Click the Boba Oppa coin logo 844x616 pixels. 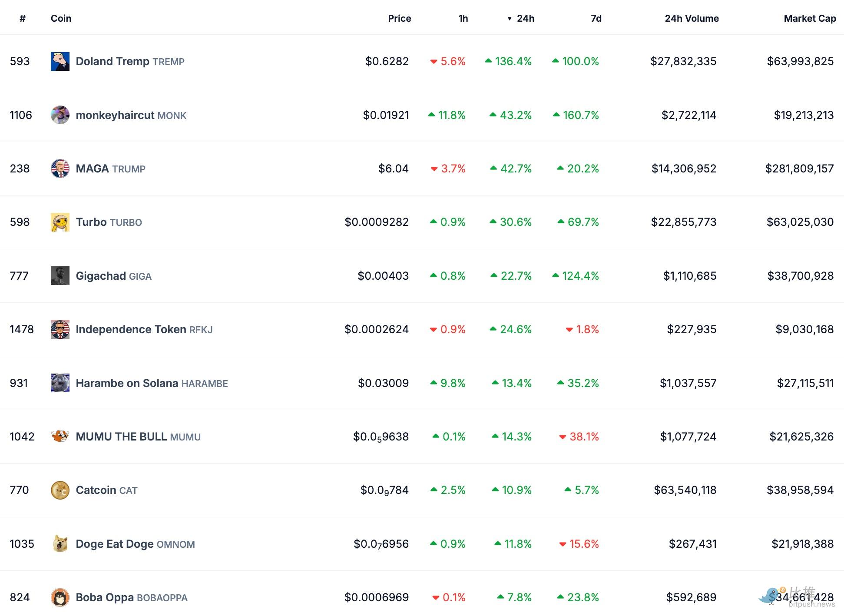pos(60,597)
